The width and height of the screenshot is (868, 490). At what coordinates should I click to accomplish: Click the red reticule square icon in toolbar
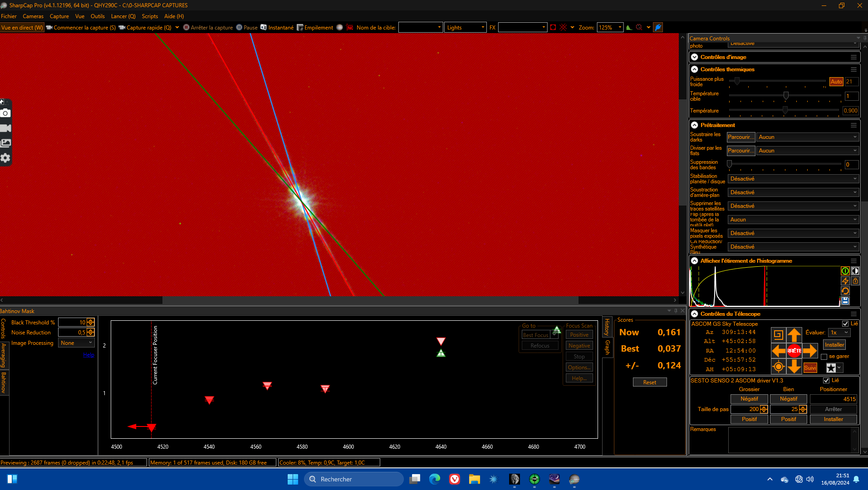click(x=553, y=27)
